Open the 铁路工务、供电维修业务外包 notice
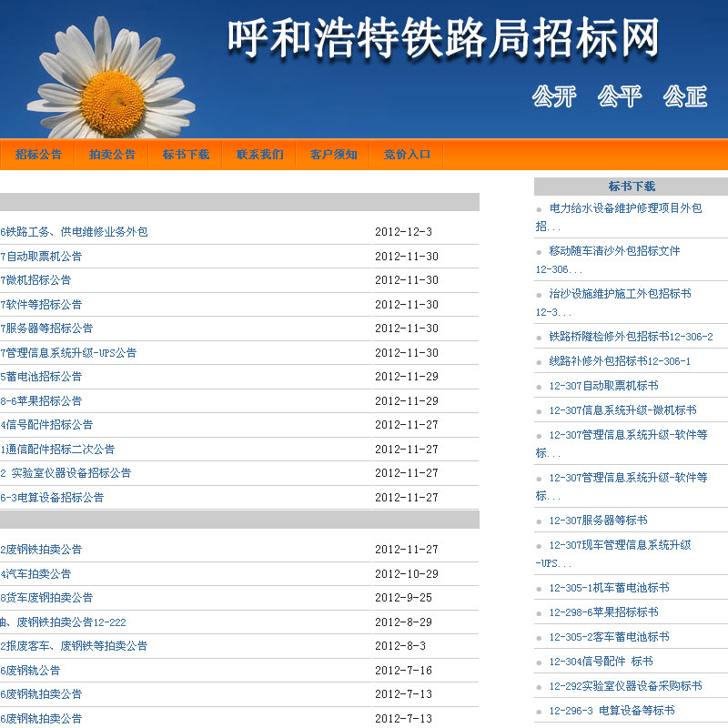The width and height of the screenshot is (728, 728). [75, 232]
